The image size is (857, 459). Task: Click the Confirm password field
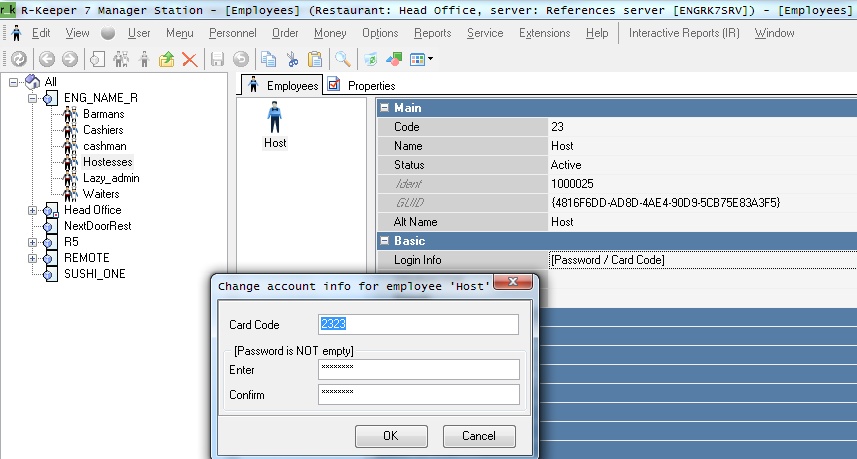pyautogui.click(x=419, y=395)
